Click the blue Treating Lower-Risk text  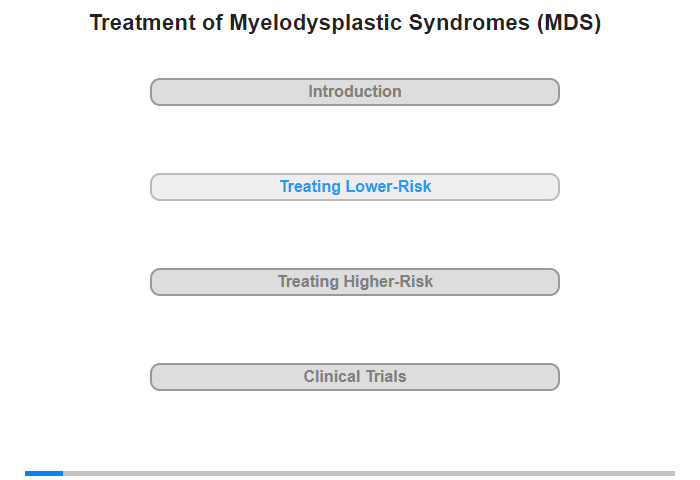(355, 187)
